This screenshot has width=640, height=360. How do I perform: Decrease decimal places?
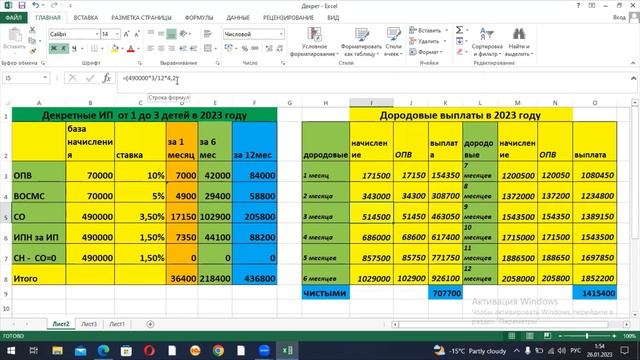[280, 49]
